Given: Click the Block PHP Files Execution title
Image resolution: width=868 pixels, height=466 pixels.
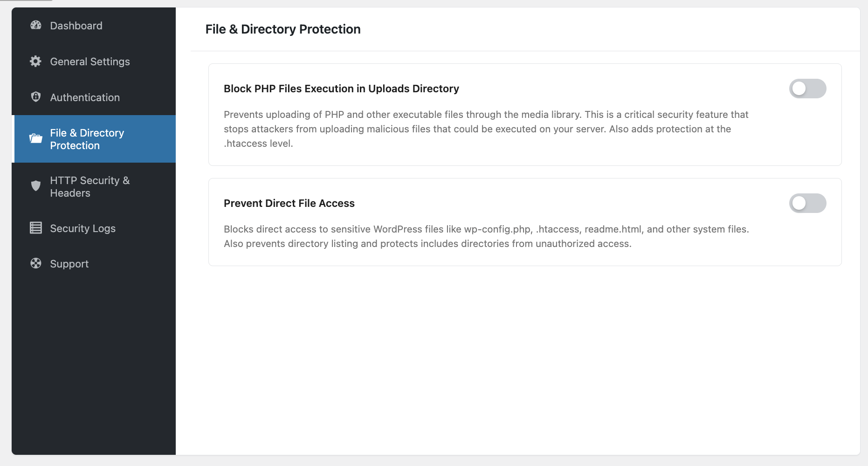Looking at the screenshot, I should (x=341, y=89).
